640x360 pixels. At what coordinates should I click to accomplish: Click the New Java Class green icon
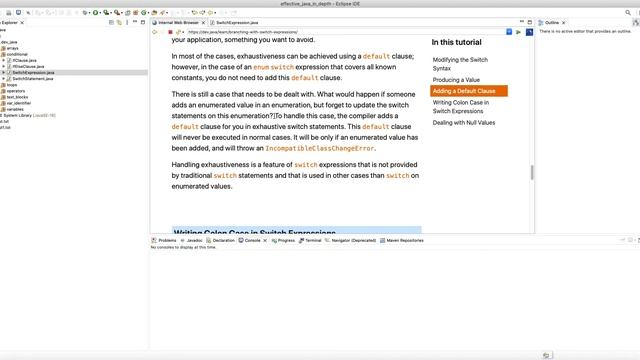click(x=144, y=13)
